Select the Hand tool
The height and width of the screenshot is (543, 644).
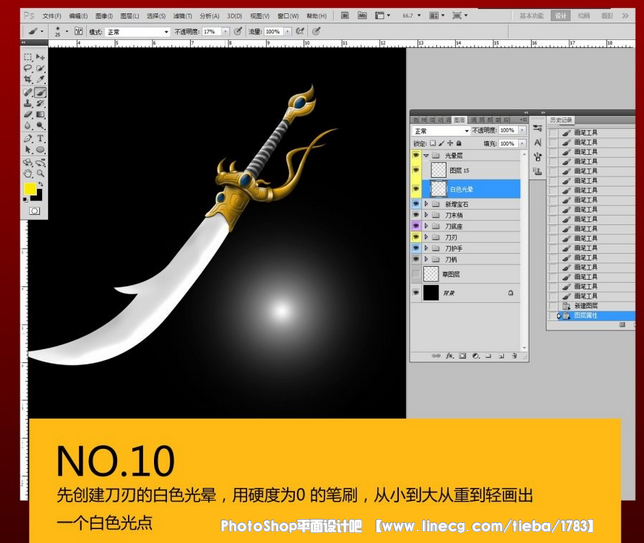coord(28,173)
